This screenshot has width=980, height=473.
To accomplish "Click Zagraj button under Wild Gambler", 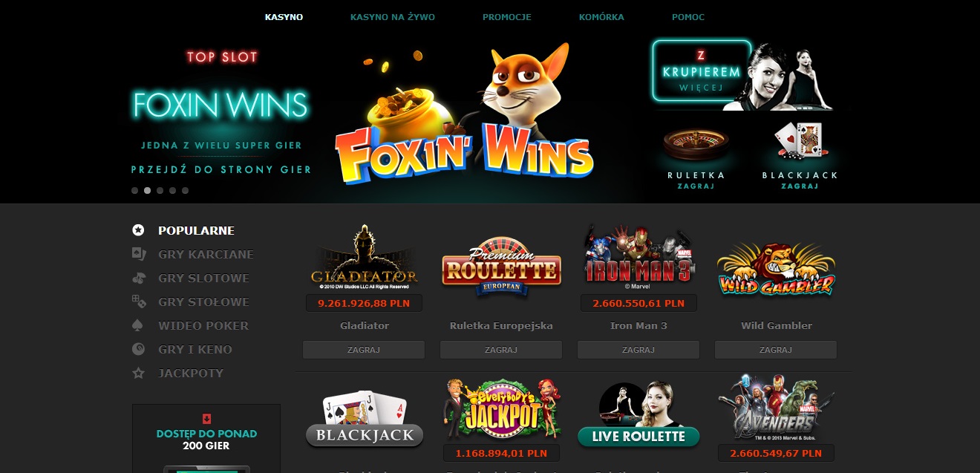I will pos(776,350).
